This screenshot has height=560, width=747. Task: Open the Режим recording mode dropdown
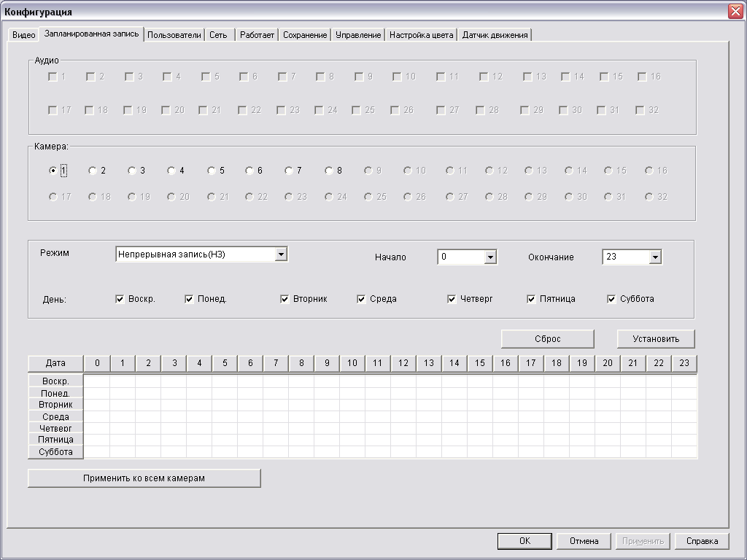coord(281,254)
